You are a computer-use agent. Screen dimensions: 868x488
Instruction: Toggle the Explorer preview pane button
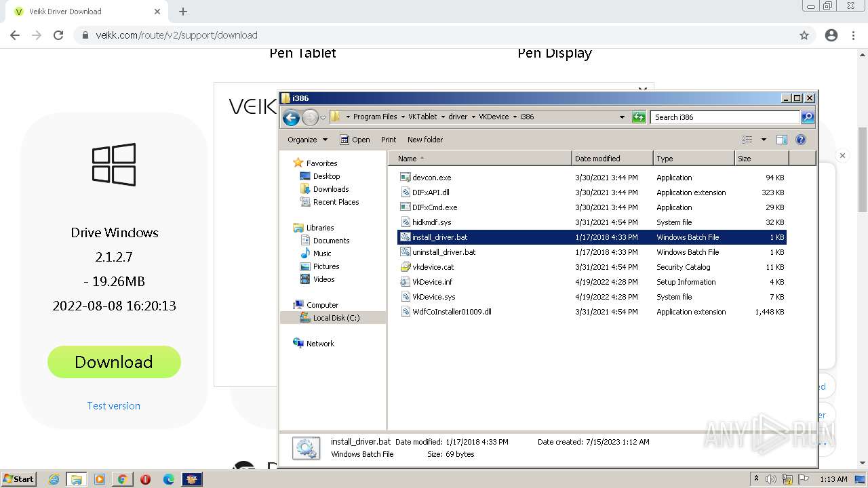coord(782,140)
